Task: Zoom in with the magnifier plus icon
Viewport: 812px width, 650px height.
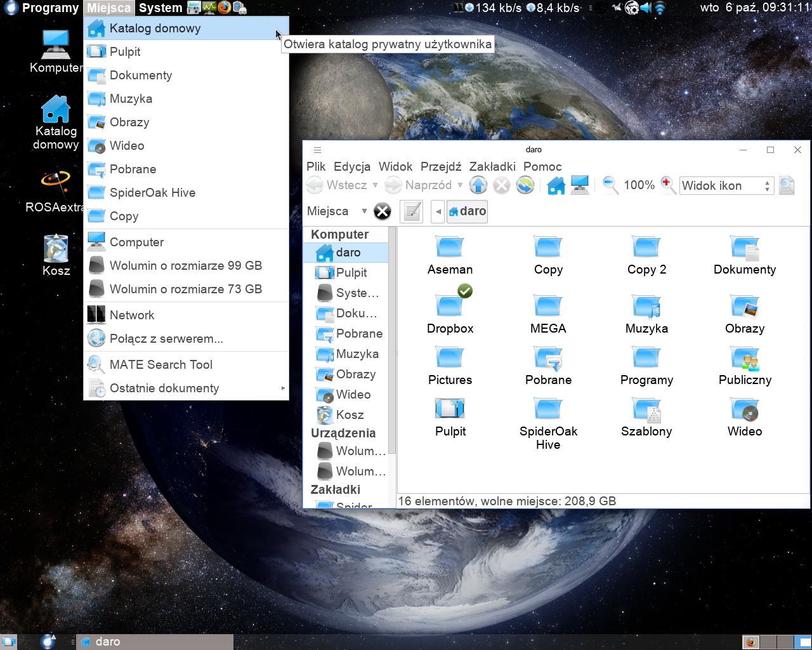Action: (x=667, y=185)
